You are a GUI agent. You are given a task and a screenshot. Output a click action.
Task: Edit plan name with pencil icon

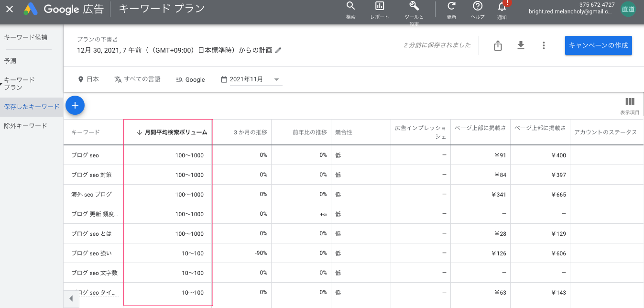pos(278,50)
